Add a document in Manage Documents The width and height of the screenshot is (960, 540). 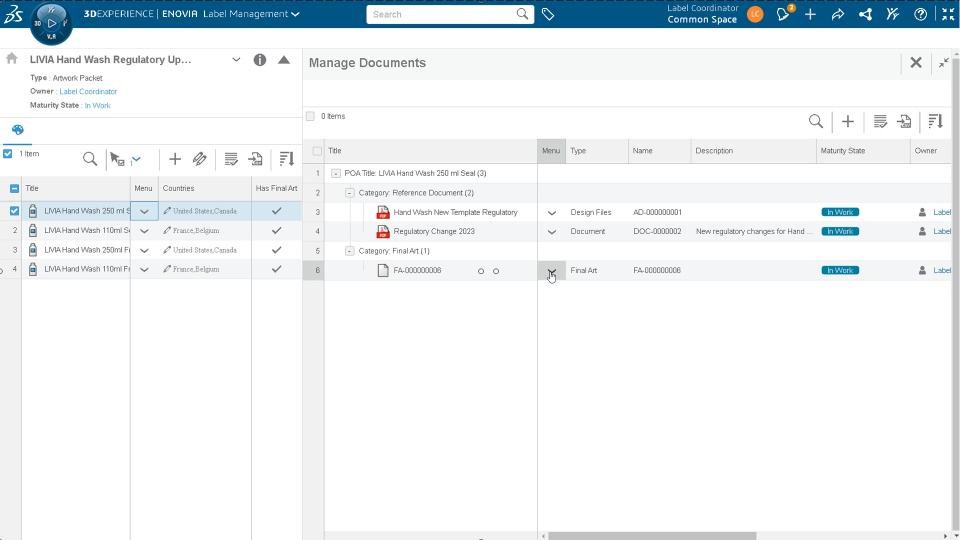point(847,121)
